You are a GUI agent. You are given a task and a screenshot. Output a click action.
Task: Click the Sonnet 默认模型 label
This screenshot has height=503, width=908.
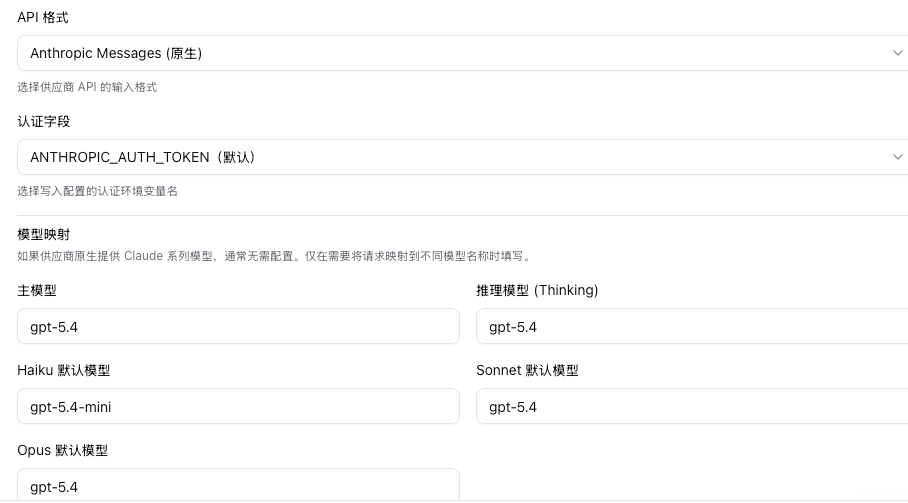tap(527, 370)
